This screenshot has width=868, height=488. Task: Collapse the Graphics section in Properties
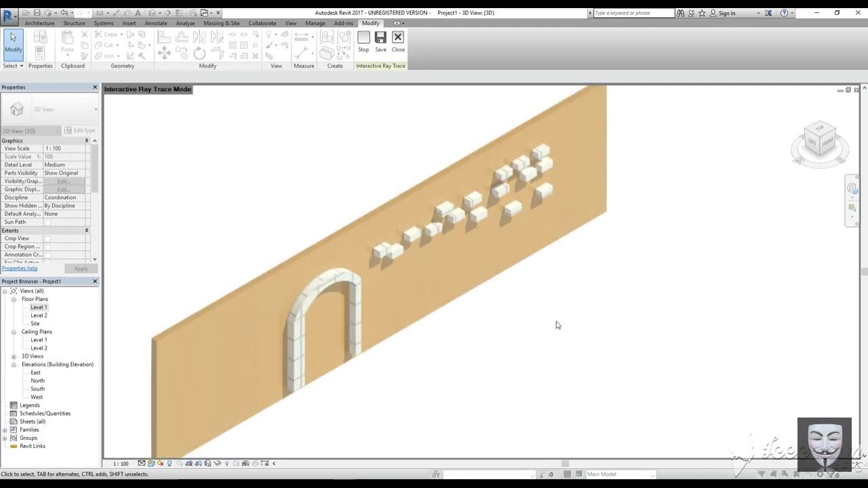tap(87, 141)
